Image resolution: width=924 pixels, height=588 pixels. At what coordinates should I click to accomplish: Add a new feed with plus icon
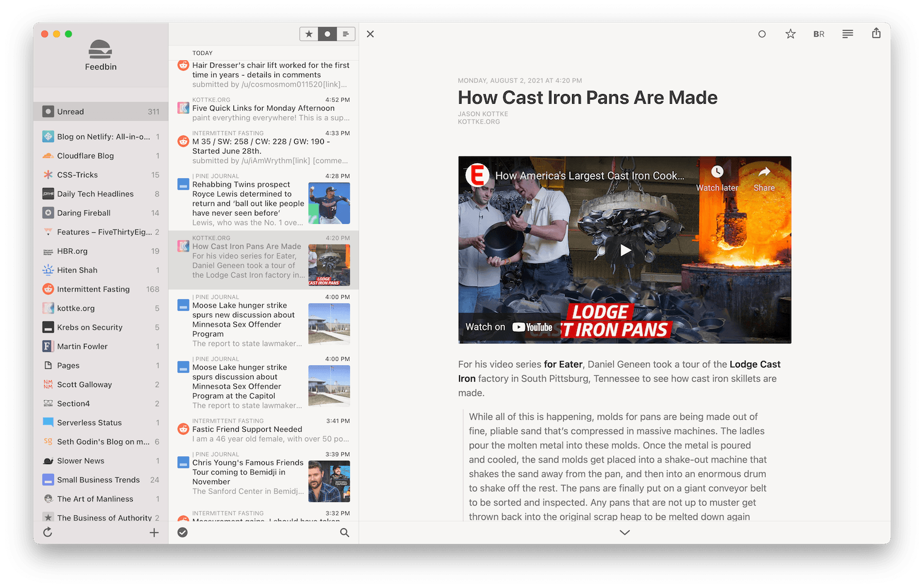pos(154,533)
